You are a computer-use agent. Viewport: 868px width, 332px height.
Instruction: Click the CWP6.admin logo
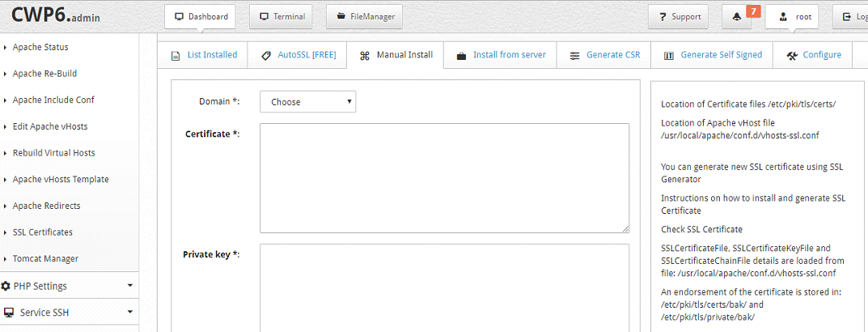(55, 16)
